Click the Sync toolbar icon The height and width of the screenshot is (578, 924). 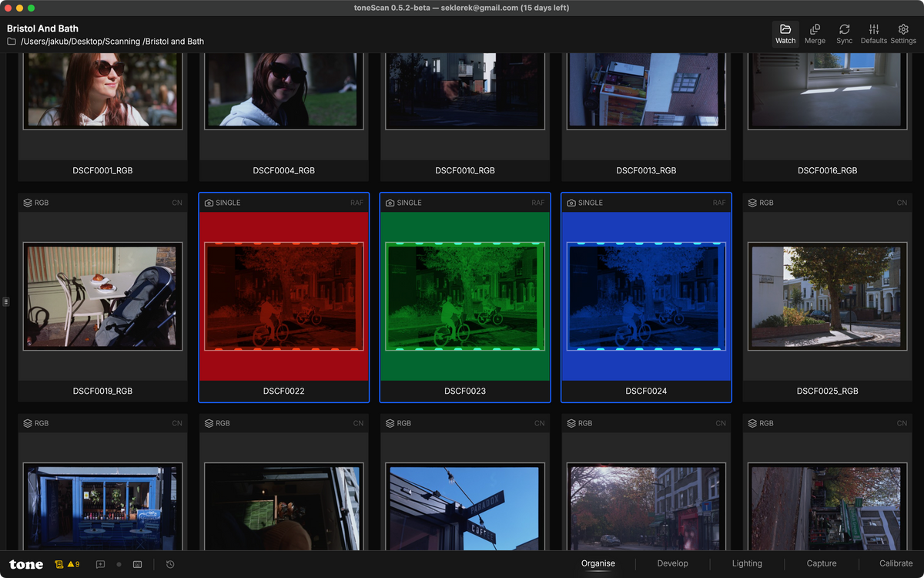tap(845, 29)
